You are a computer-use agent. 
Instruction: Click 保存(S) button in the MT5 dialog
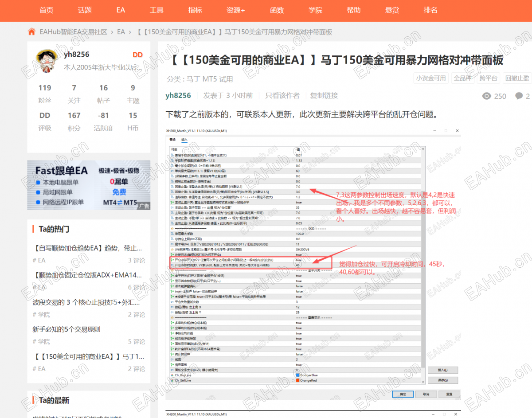442,380
